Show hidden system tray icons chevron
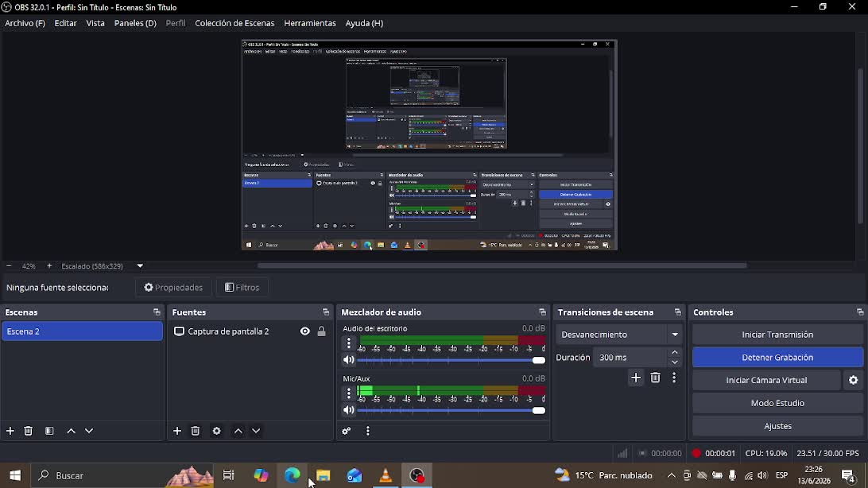The width and height of the screenshot is (868, 488). coord(671,475)
